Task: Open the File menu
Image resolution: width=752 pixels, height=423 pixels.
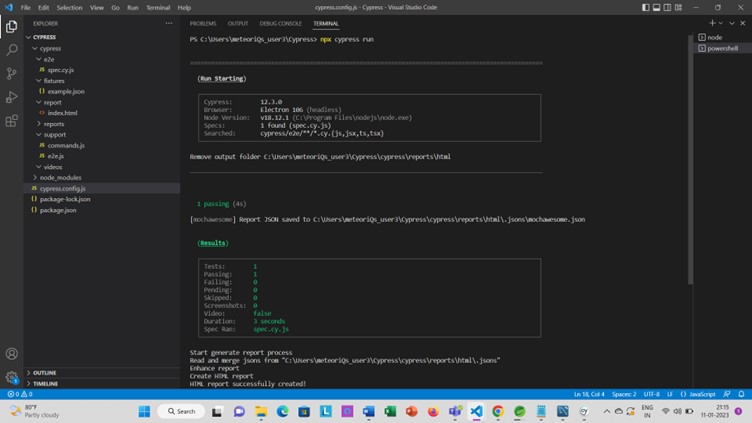Action: (x=25, y=8)
